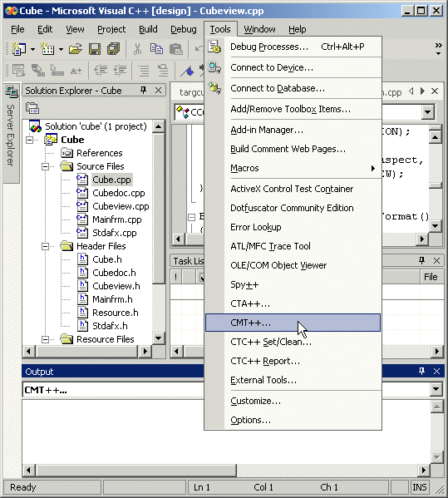Click the Properties icon in Solution Explorer

coord(32,108)
